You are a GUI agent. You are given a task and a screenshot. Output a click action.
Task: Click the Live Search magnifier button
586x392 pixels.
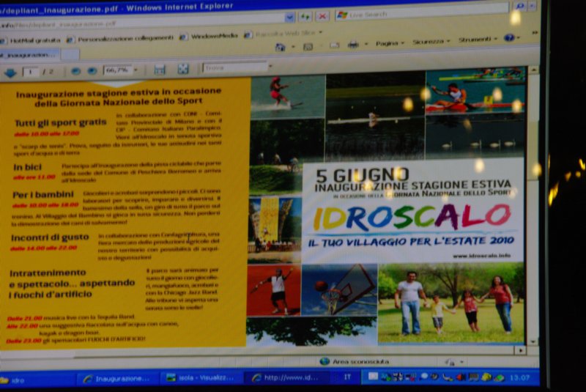coord(520,6)
